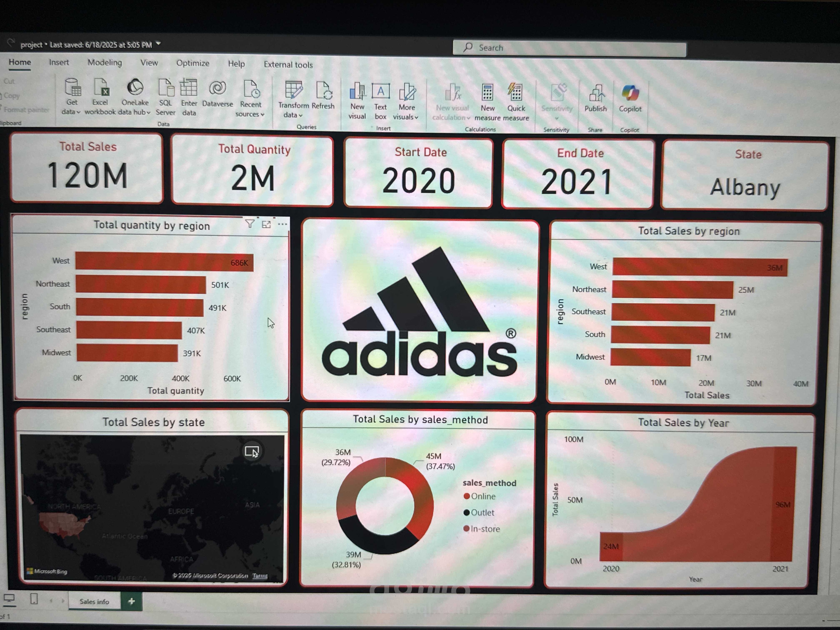Add a new report page
Screen dimensions: 840x630
click(131, 601)
